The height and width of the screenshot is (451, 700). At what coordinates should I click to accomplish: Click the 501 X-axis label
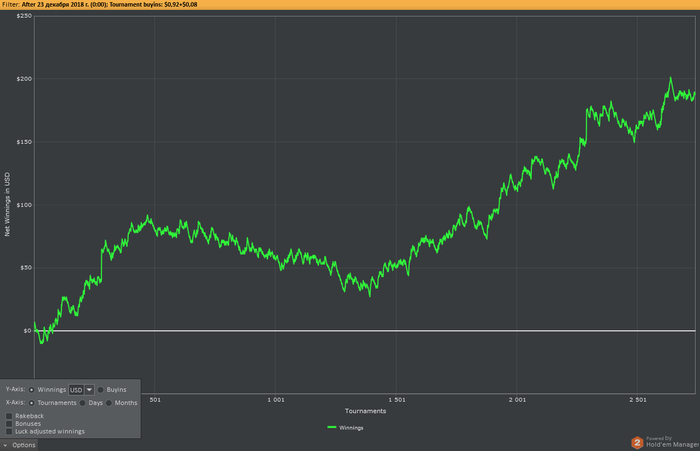click(155, 400)
